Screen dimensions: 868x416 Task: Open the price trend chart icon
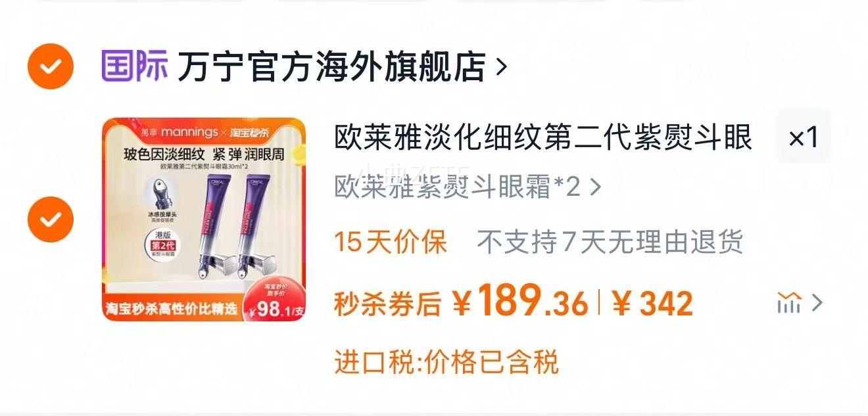[789, 302]
